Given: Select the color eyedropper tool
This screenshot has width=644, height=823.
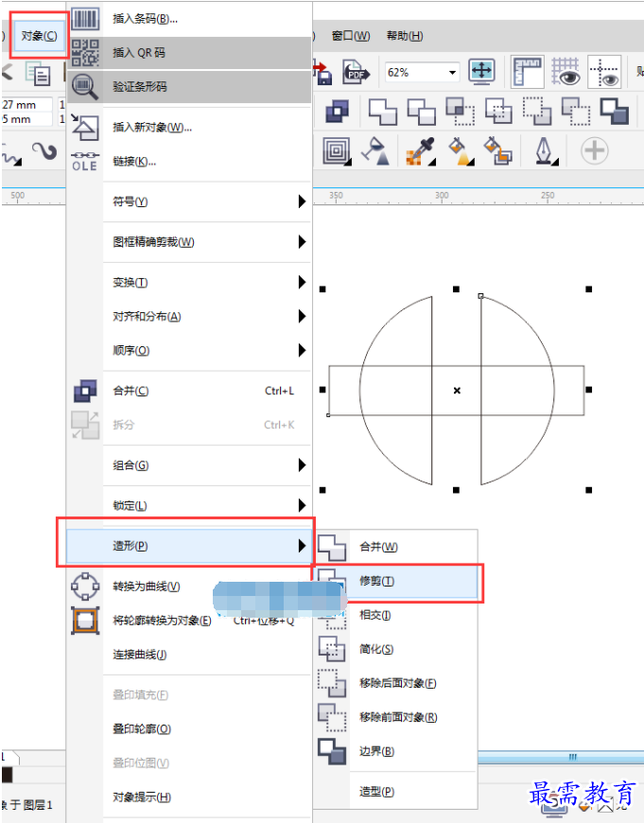Looking at the screenshot, I should click(x=421, y=151).
